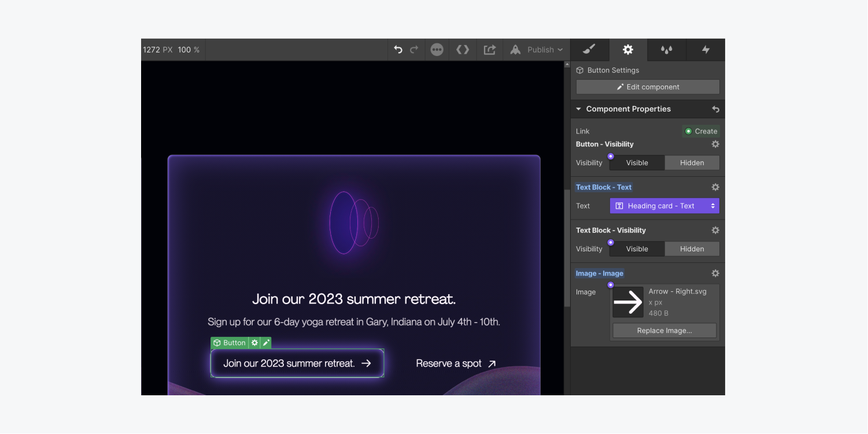Open the code export brackets icon
The image size is (868, 434).
463,50
